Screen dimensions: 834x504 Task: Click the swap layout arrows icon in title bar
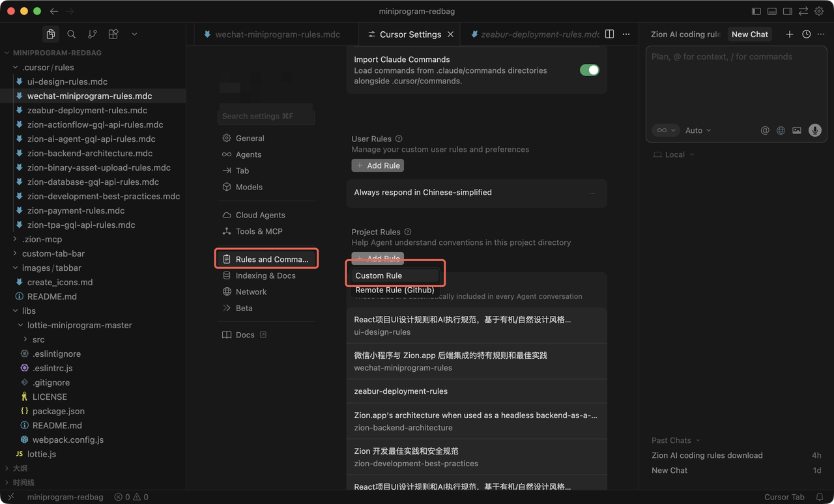click(803, 11)
